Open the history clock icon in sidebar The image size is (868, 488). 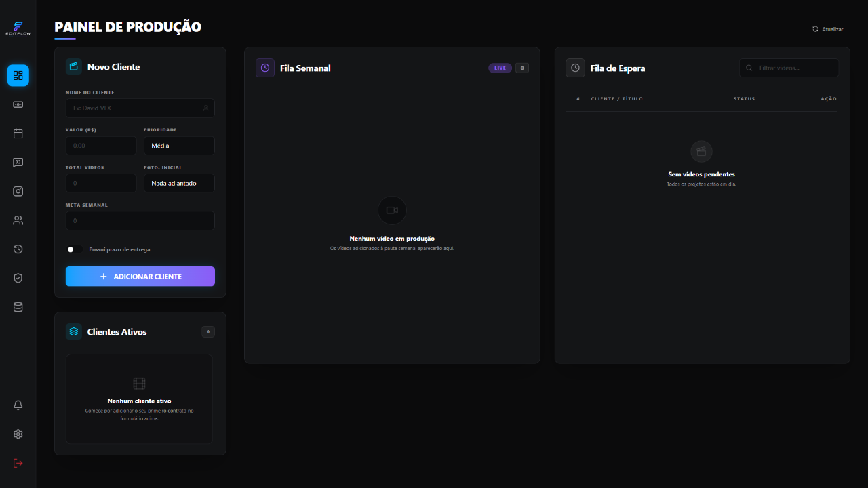pyautogui.click(x=18, y=249)
